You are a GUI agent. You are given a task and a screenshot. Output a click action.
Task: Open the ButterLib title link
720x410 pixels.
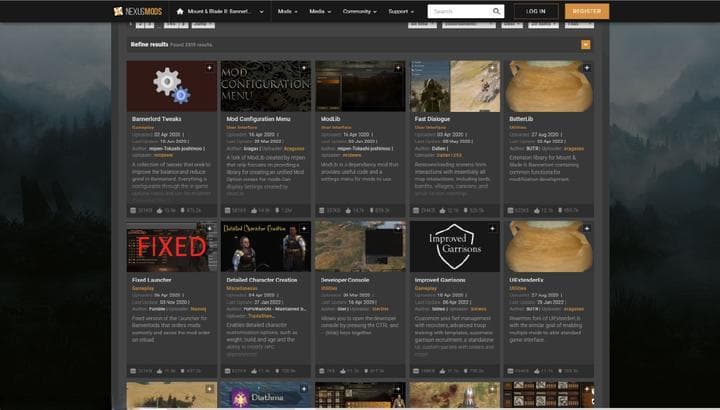click(x=521, y=119)
